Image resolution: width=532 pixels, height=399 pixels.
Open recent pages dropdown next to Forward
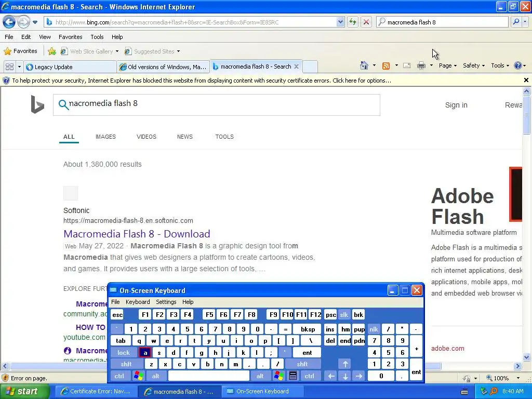[x=35, y=22]
